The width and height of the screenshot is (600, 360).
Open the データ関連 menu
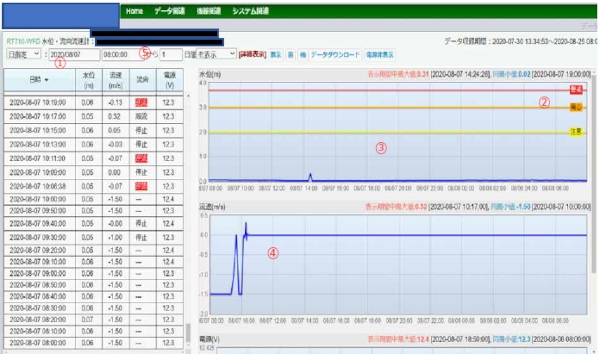pos(169,11)
